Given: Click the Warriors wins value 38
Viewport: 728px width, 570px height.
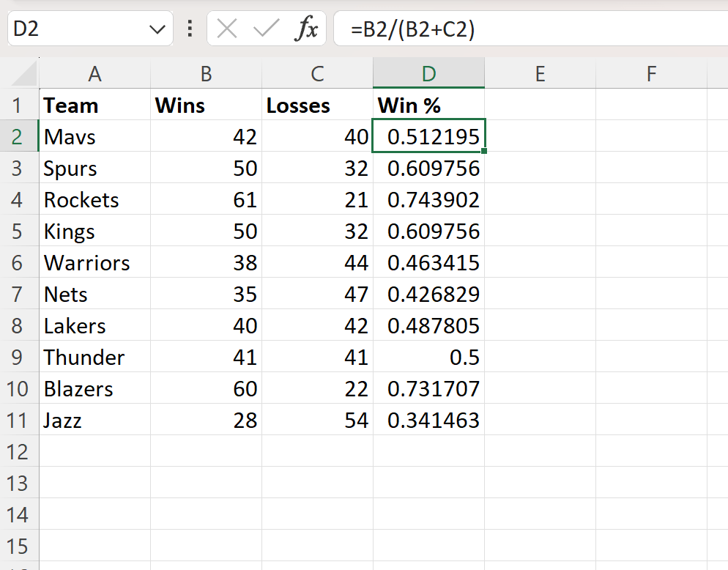Looking at the screenshot, I should 206,262.
